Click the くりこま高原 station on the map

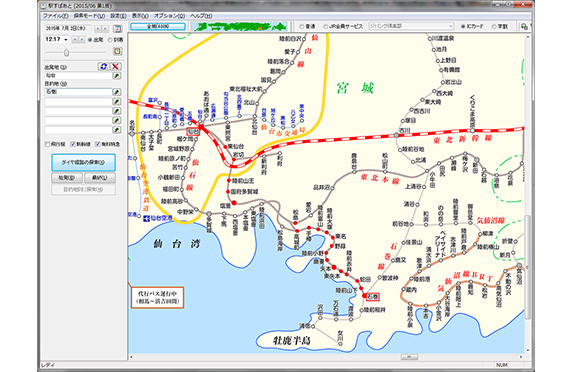(472, 130)
